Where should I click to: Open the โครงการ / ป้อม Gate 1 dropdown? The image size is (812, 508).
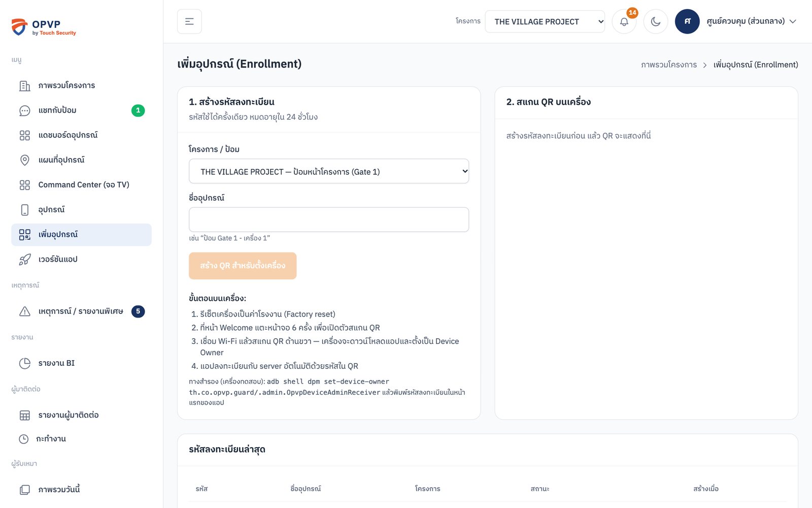(329, 171)
